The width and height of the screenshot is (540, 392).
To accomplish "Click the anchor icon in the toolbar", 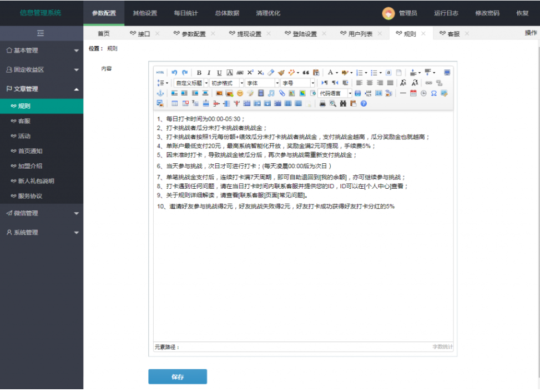I will pyautogui.click(x=160, y=93).
